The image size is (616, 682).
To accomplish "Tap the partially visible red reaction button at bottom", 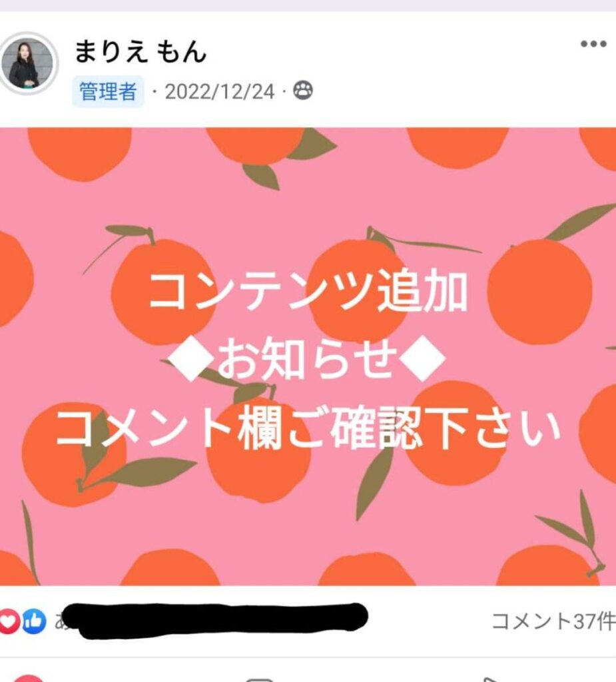I will pyautogui.click(x=28, y=679).
